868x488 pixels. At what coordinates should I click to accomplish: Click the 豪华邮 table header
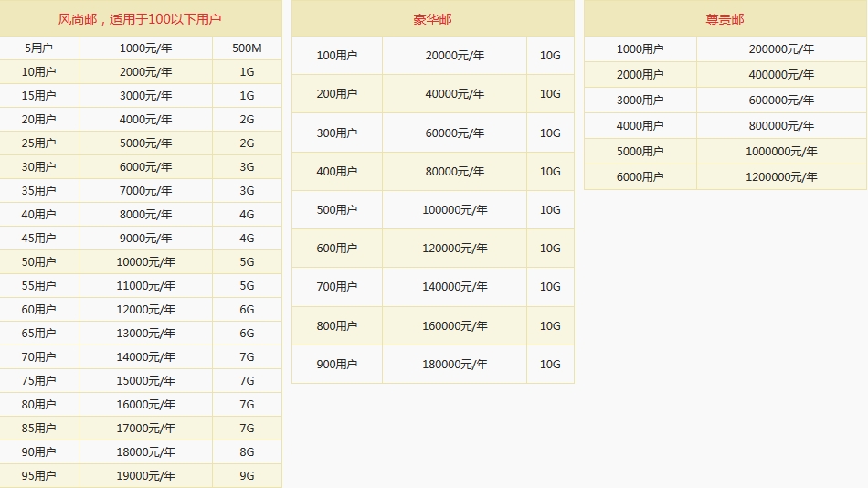click(432, 18)
